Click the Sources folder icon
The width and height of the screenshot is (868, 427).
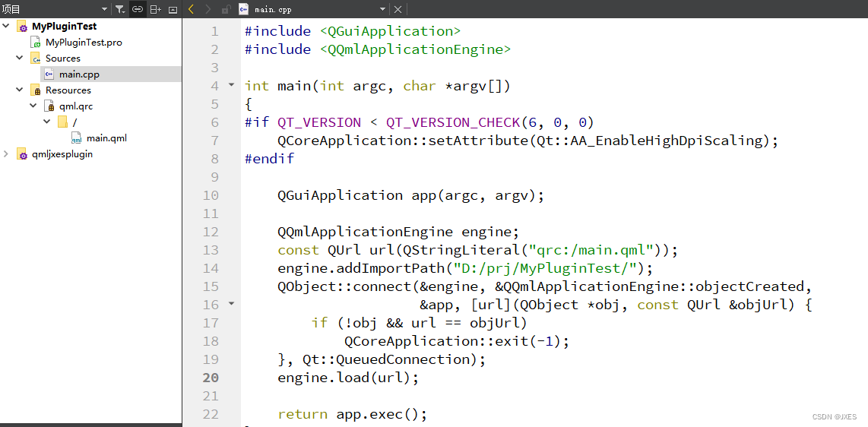click(x=36, y=58)
